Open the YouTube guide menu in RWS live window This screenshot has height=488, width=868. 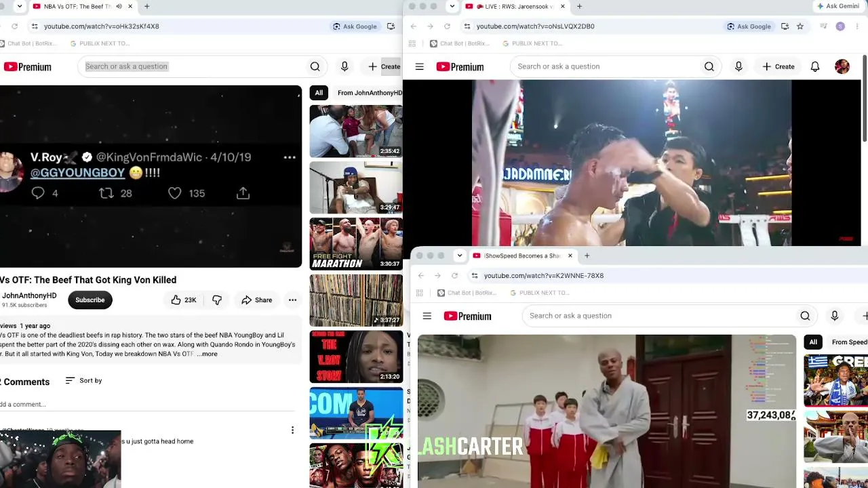pyautogui.click(x=420, y=66)
